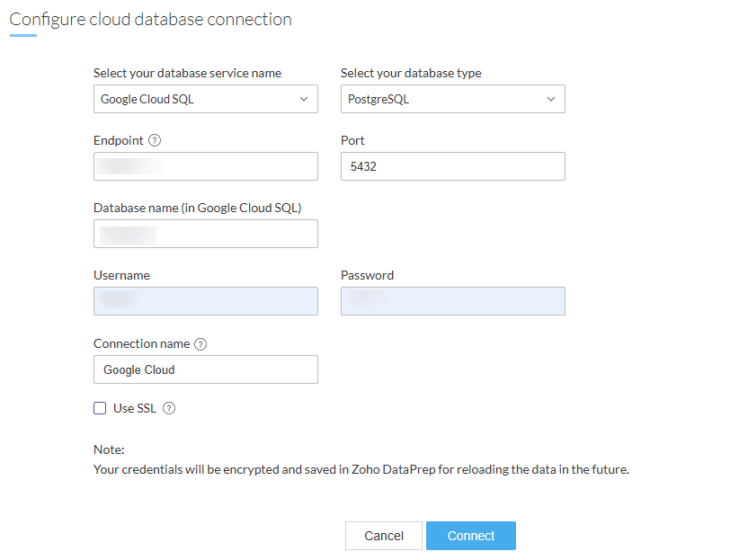Open the Use SSL help tooltip icon
The height and width of the screenshot is (560, 730).
coord(169,408)
